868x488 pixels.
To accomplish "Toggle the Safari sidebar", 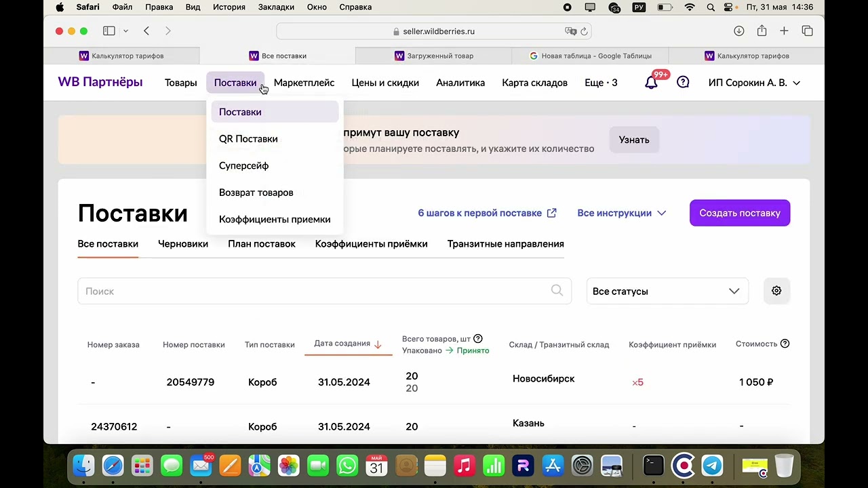I will point(108,31).
